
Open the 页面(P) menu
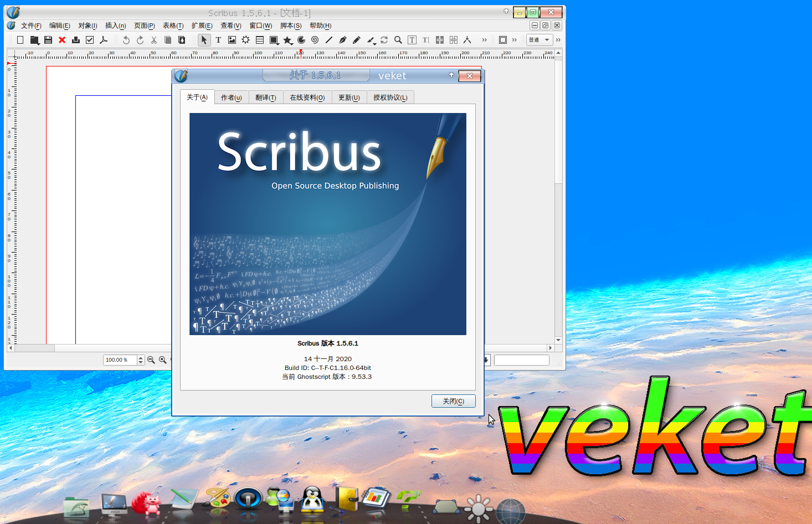pos(145,25)
